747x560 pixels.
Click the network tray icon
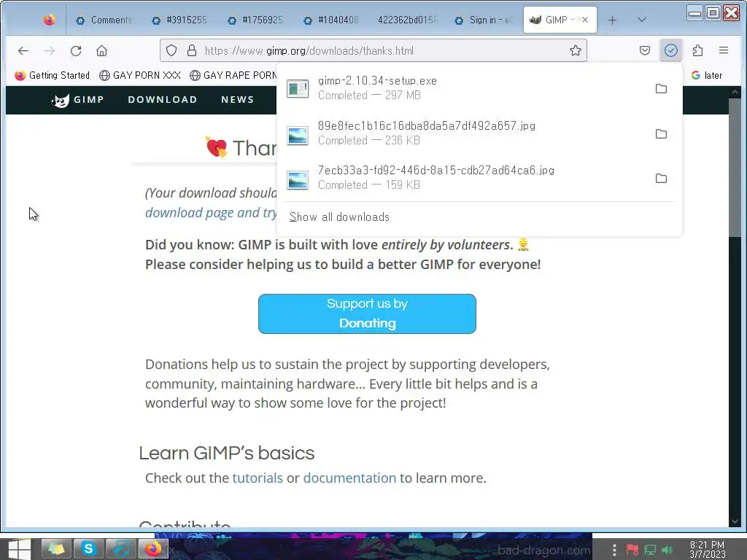650,550
